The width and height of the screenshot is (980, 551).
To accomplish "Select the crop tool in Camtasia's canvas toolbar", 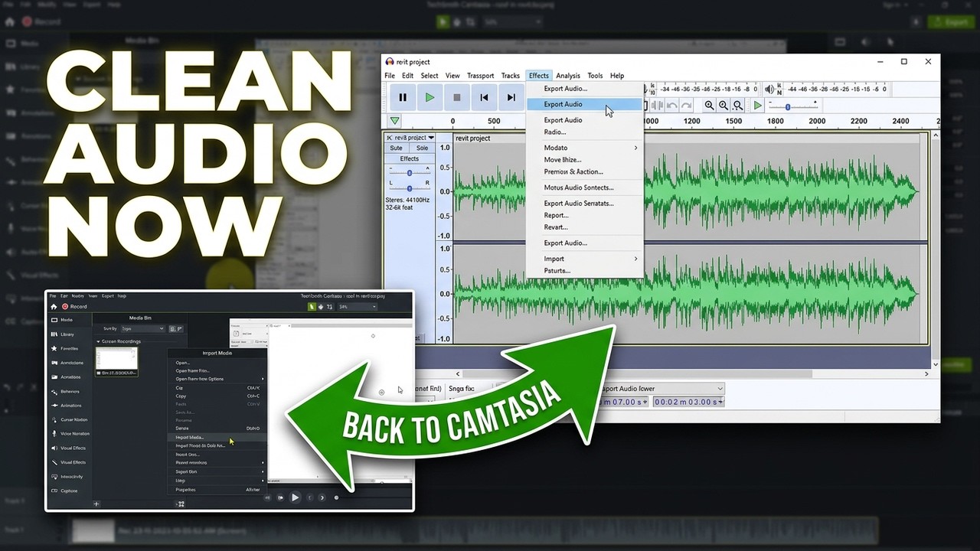I will [330, 307].
